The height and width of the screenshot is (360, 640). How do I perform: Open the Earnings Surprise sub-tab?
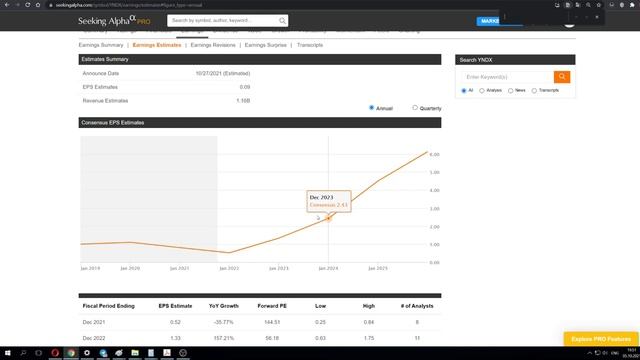[x=266, y=45]
